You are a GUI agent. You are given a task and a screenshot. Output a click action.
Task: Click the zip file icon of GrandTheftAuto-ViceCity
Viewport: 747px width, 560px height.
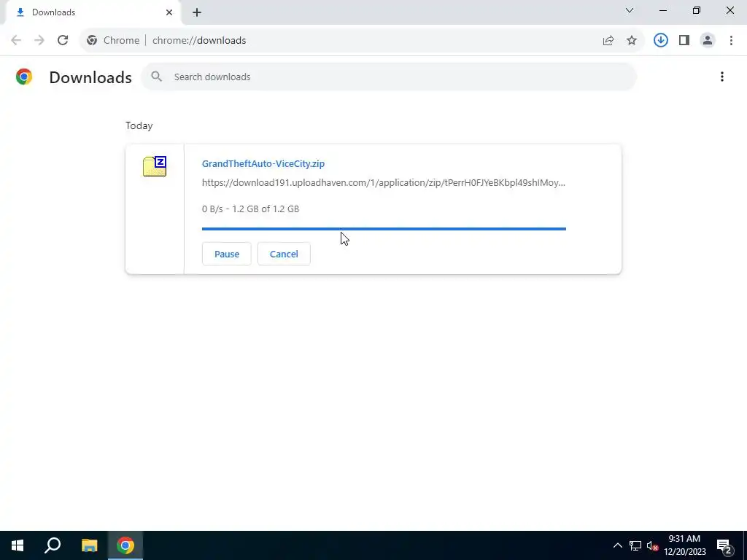(155, 166)
